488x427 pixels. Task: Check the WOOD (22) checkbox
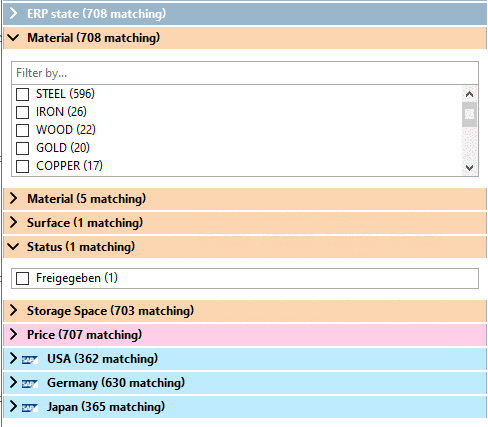(x=22, y=130)
